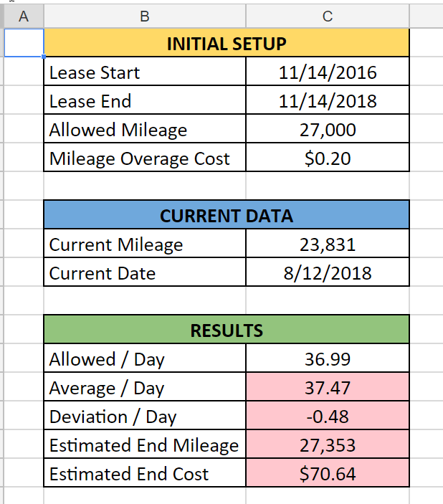Viewport: 443px width, 504px height.
Task: Click the Estimated End Cost value $70.64
Action: (328, 473)
